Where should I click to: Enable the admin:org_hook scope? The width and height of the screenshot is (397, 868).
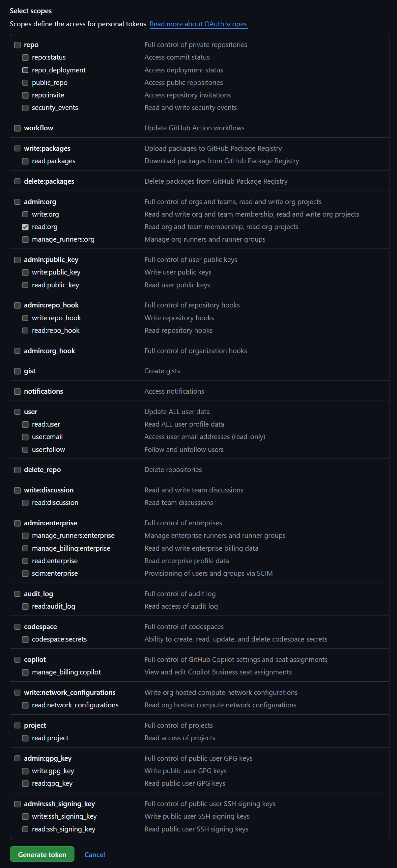click(17, 351)
